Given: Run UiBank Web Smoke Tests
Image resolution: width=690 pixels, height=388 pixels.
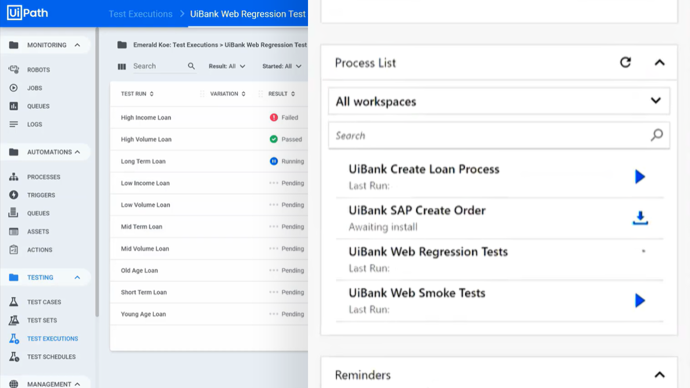Looking at the screenshot, I should pyautogui.click(x=640, y=300).
